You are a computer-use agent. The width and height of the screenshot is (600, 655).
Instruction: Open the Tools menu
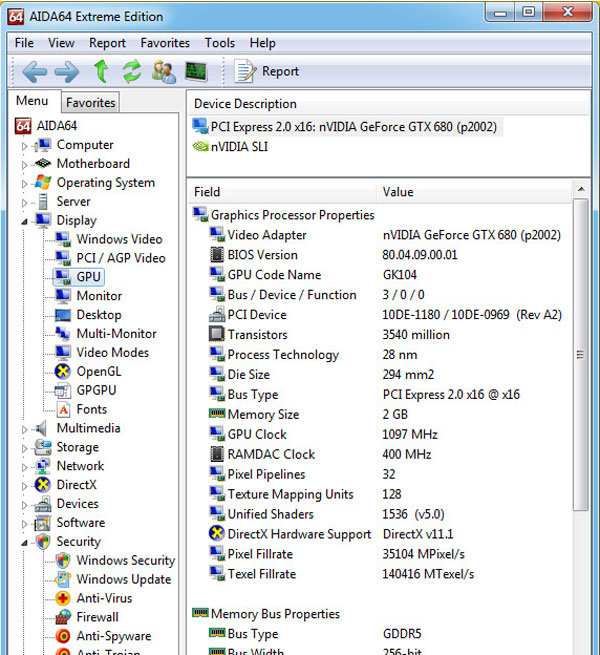[x=220, y=43]
